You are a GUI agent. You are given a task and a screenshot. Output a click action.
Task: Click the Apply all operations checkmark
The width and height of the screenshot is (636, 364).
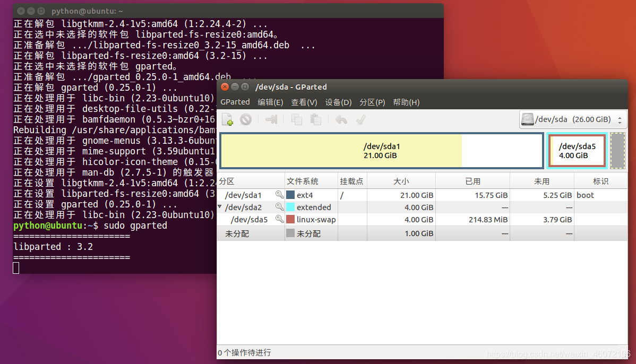pyautogui.click(x=360, y=119)
